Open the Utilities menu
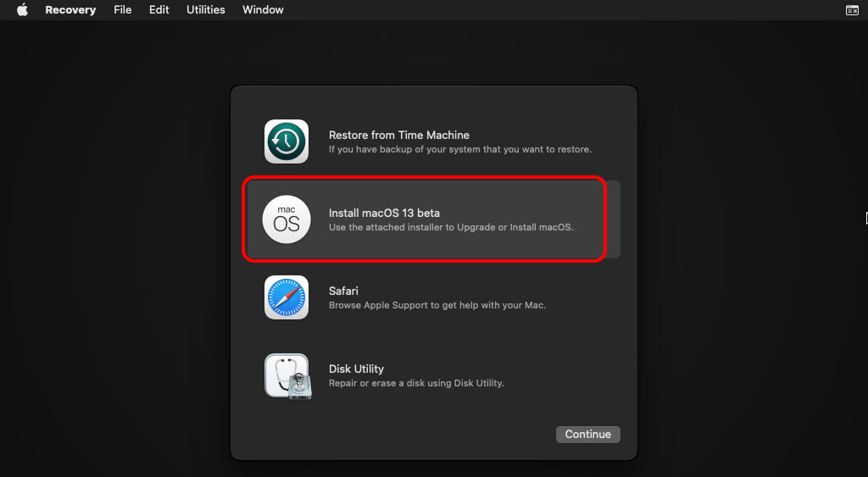The height and width of the screenshot is (477, 868). (x=205, y=10)
